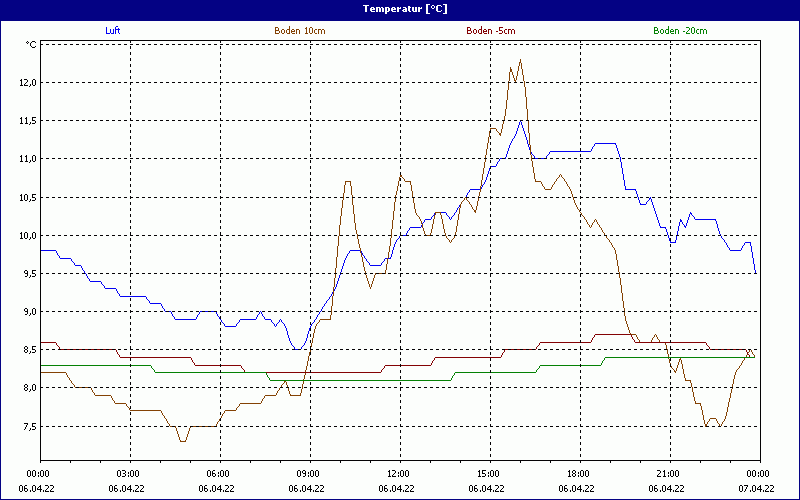
Task: Select the "Boden 10cm" legend label
Action: [x=299, y=31]
